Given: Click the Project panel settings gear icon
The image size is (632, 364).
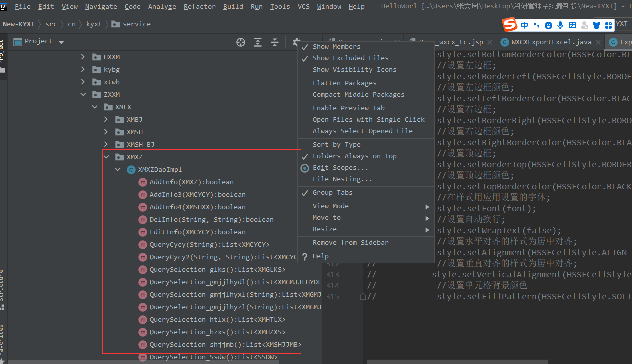Looking at the screenshot, I should pyautogui.click(x=295, y=42).
